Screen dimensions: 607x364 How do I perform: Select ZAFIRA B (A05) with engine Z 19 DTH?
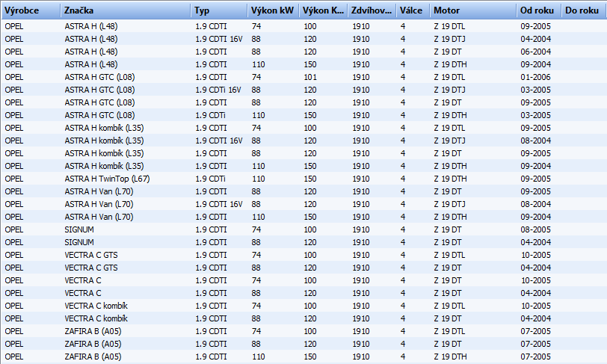point(303,357)
